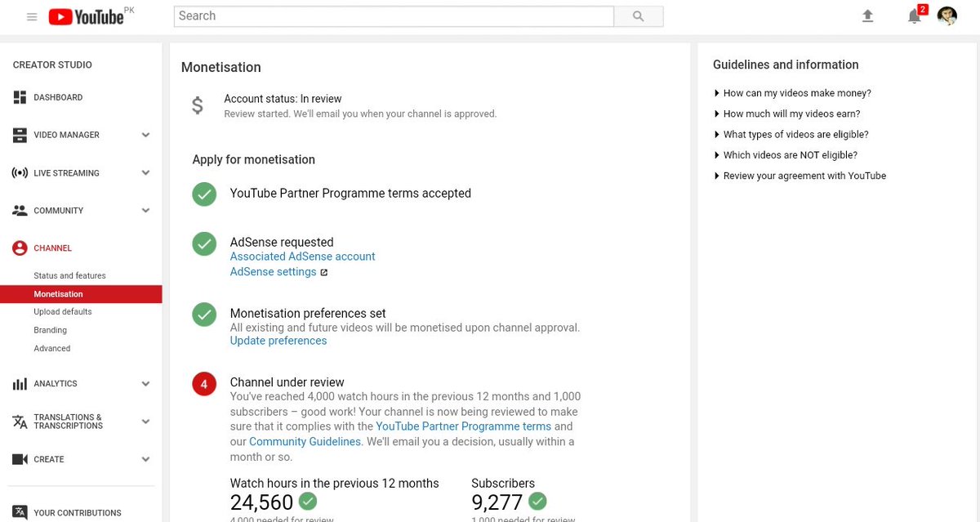Click the Creator Studio heading
The width and height of the screenshot is (980, 522).
coord(52,65)
